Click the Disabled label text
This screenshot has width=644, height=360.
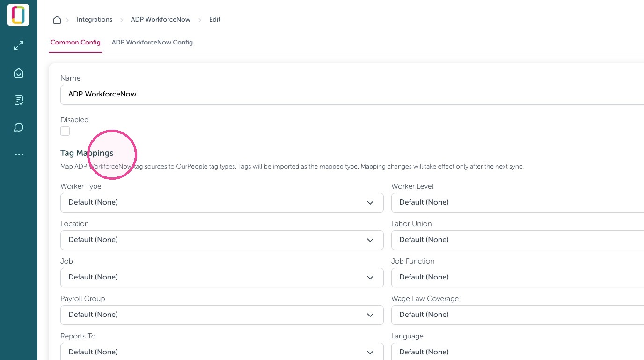(x=74, y=120)
